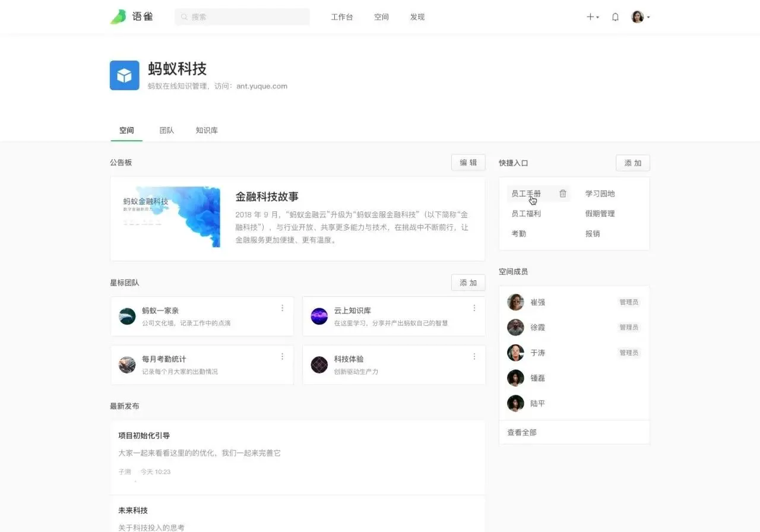Open the 项目初始化引导 post

point(144,436)
